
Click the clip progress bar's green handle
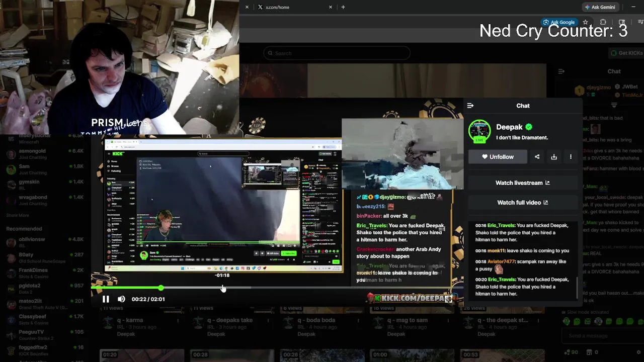click(x=160, y=288)
